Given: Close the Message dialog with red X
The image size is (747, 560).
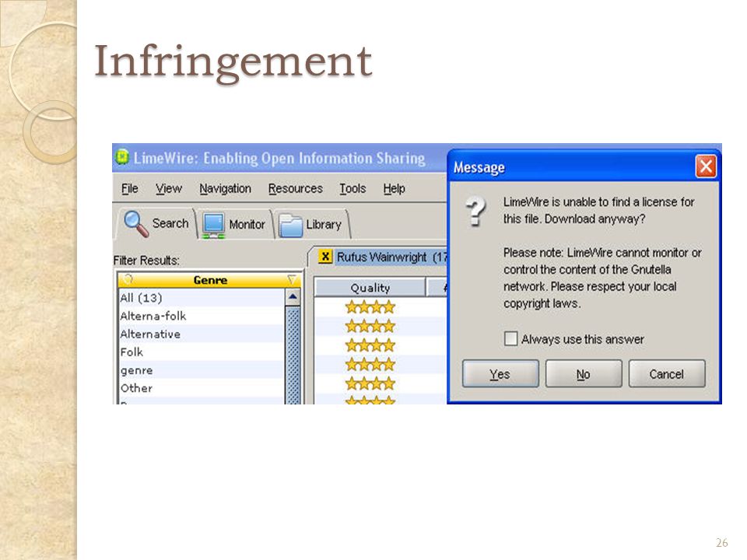Looking at the screenshot, I should [x=706, y=166].
